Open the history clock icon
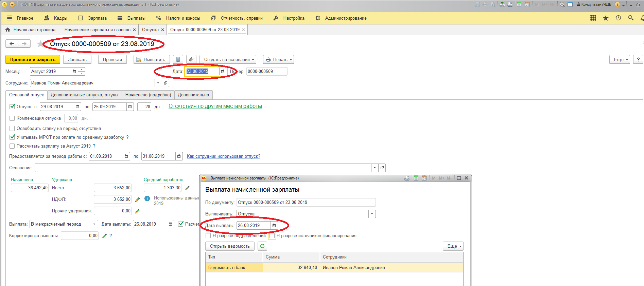Image resolution: width=644 pixels, height=286 pixels. pyautogui.click(x=618, y=18)
